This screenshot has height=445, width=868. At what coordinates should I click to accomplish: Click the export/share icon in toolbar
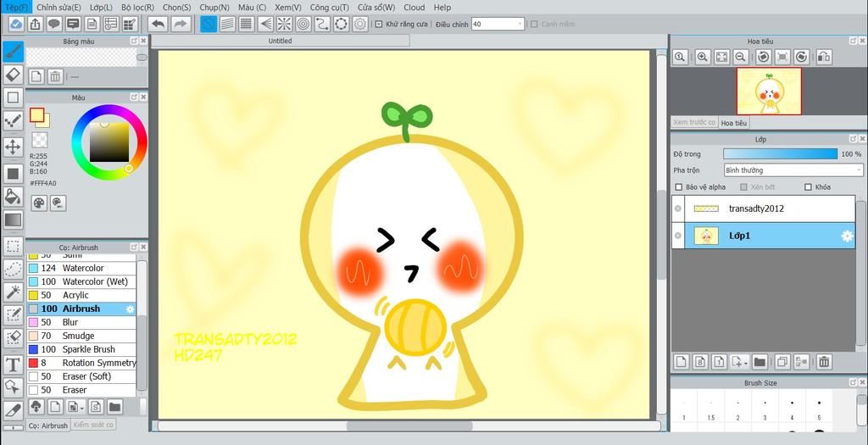35,24
